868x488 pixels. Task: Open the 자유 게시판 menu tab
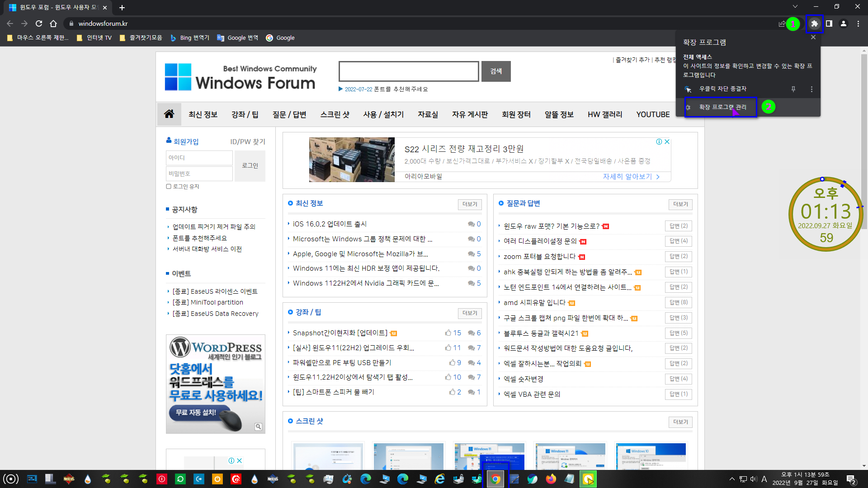coord(470,114)
